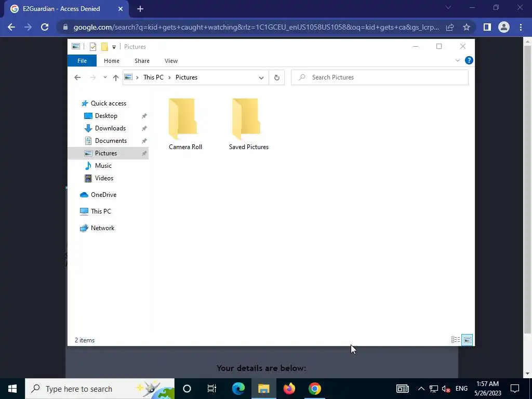Viewport: 532px width, 399px height.
Task: Toggle Chrome side panel
Action: tap(487, 27)
